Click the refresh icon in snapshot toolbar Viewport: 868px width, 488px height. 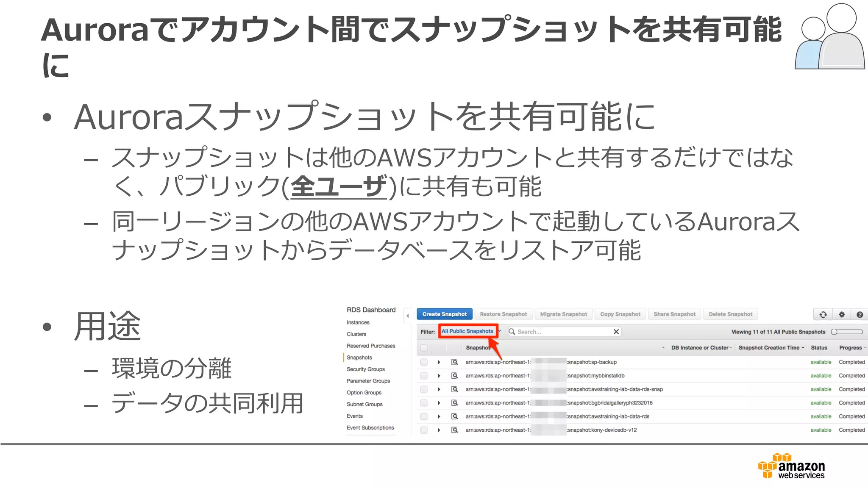pyautogui.click(x=823, y=314)
